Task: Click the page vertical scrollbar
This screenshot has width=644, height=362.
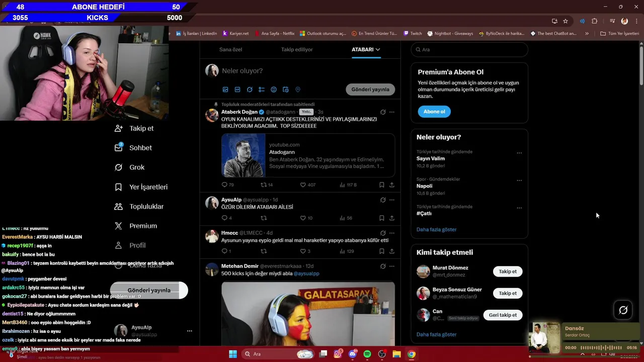Action: tap(641, 65)
